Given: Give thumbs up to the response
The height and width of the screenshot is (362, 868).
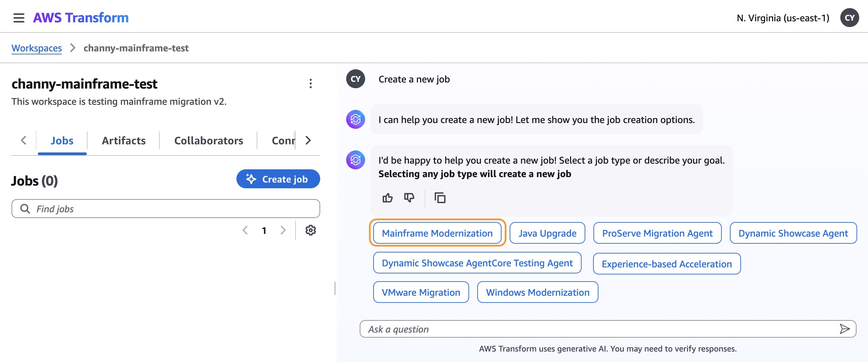Looking at the screenshot, I should click(387, 198).
